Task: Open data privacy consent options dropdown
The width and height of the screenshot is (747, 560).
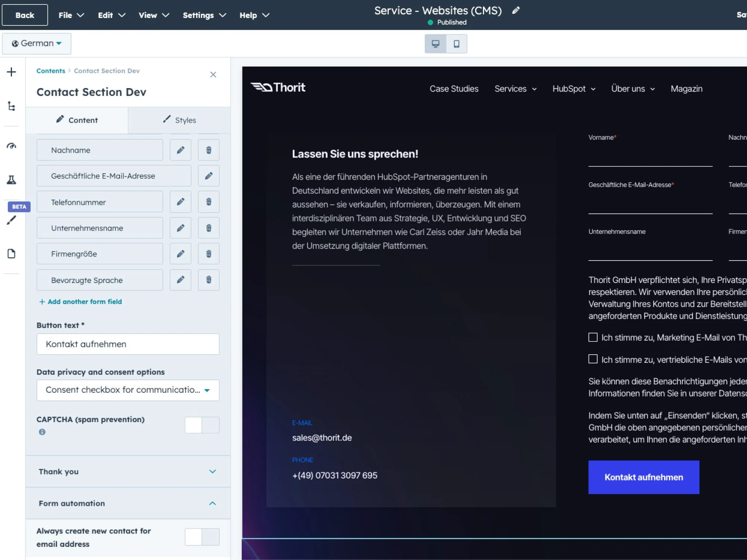Action: (x=128, y=390)
